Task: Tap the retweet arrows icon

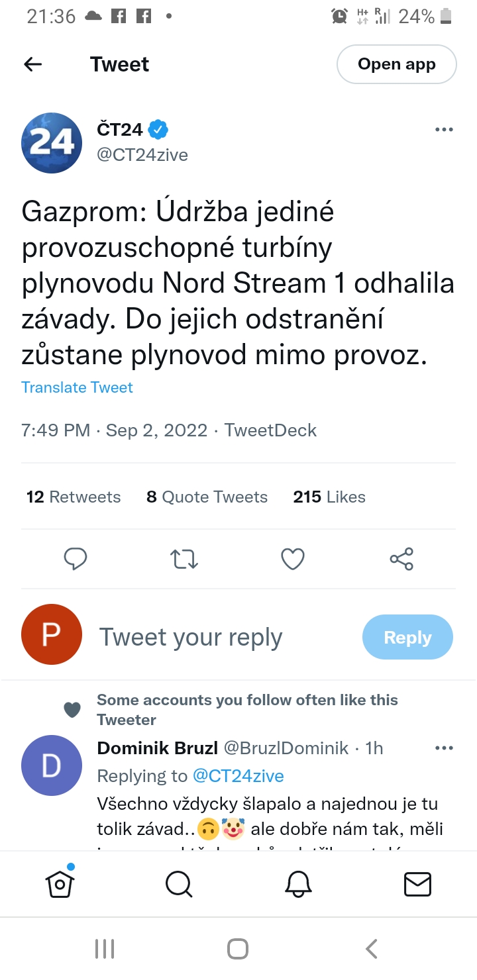Action: 184,559
